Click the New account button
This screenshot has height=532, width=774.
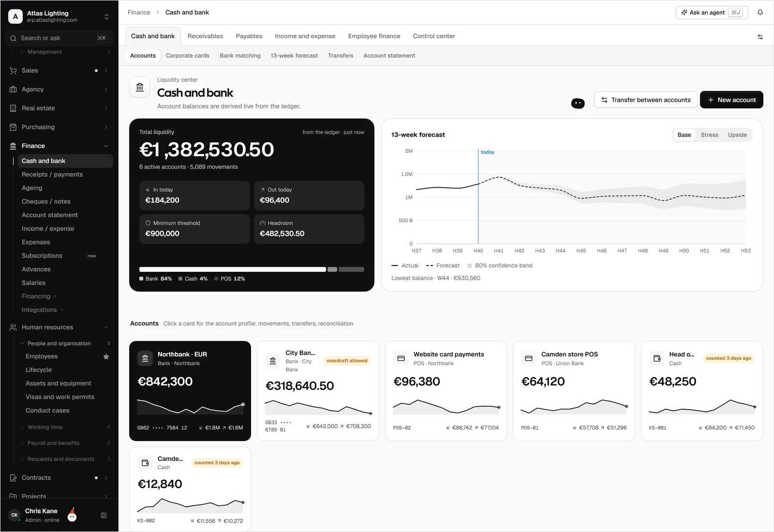(x=731, y=100)
